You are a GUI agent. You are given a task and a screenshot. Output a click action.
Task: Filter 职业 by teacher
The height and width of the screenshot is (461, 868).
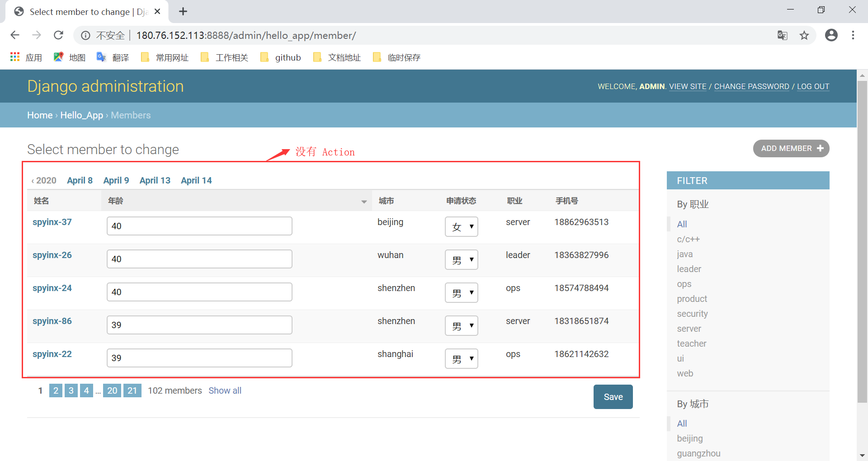pos(691,343)
